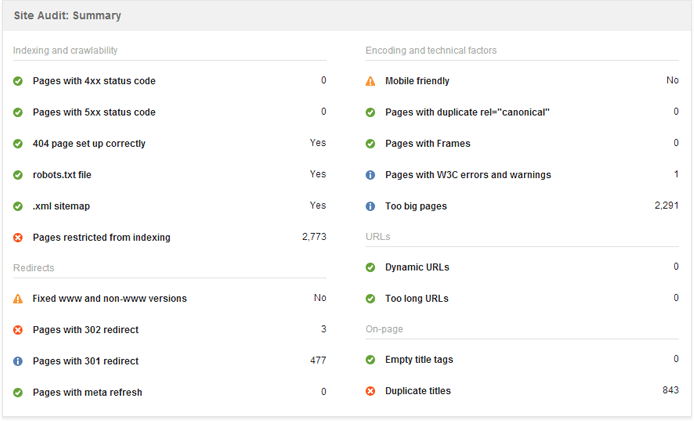Viewport: 694px width, 421px height.
Task: Click the warning icon for Fixed www and non-www versions
Action: [x=18, y=299]
